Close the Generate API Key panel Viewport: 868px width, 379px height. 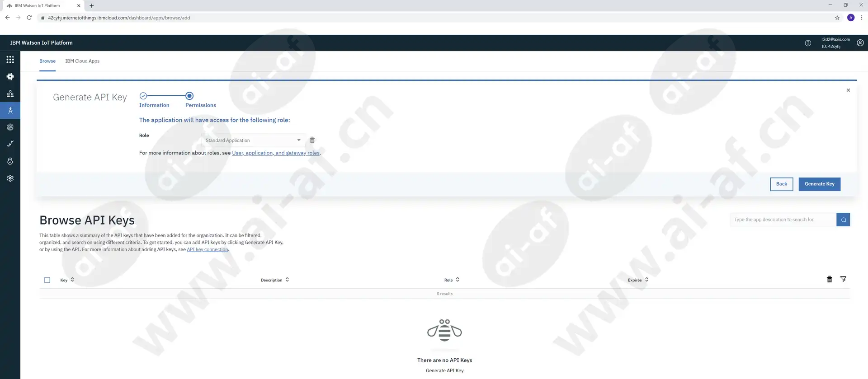coord(848,90)
